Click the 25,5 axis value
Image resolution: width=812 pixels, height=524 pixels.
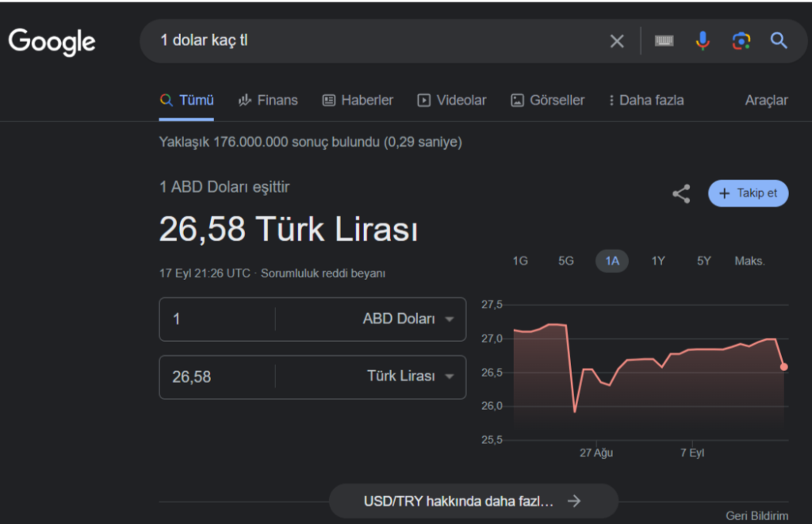492,440
